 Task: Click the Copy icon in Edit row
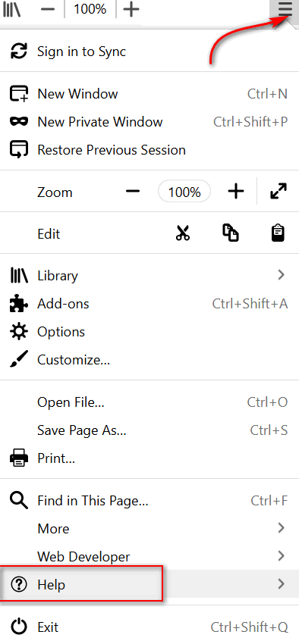231,233
